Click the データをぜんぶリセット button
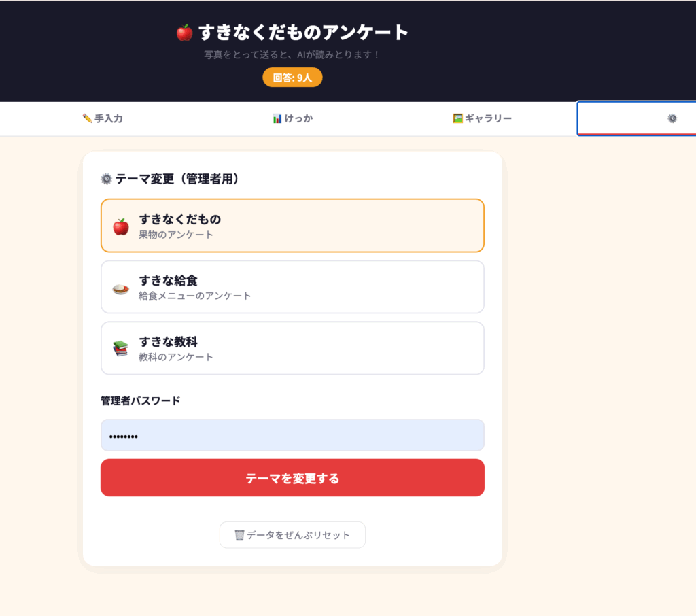696x616 pixels. click(x=292, y=535)
